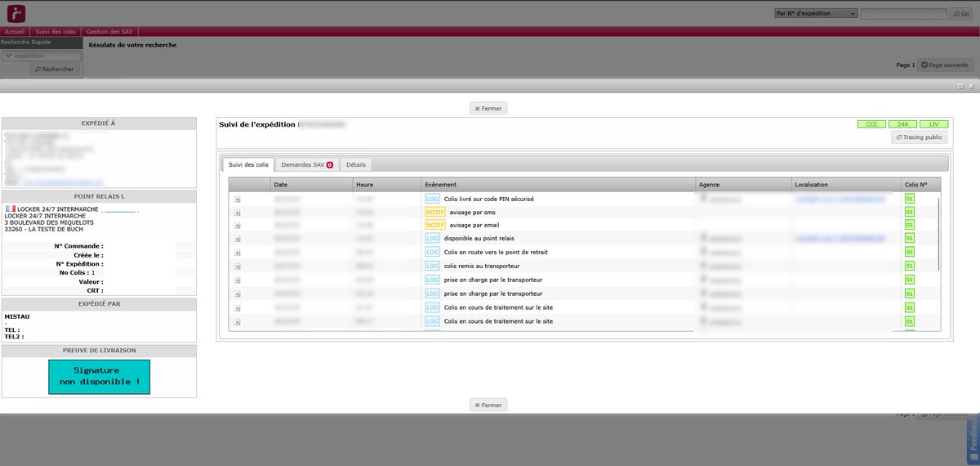Click the LOG badge for Colis livré sur code PIN sécurisé
Viewport: 980px width, 466px height.
(x=432, y=199)
